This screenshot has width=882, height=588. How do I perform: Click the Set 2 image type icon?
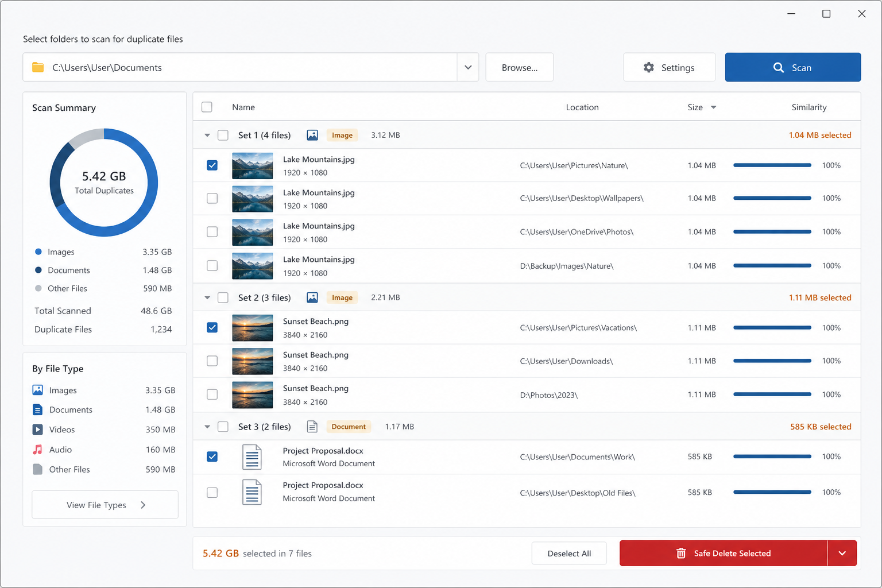312,297
